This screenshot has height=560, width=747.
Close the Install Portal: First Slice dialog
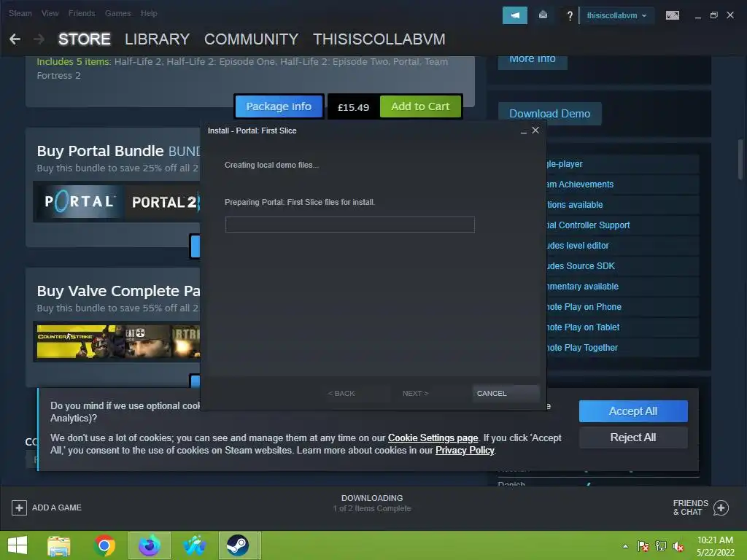coord(535,130)
